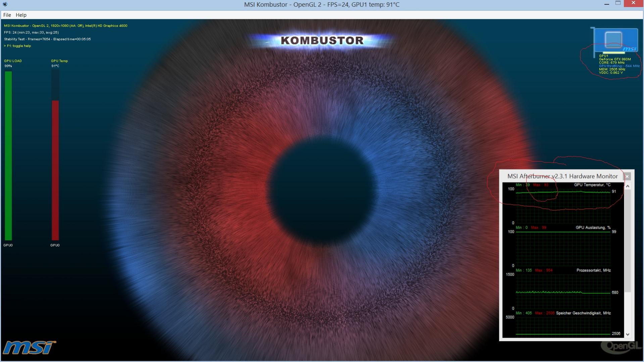Click the Hardware Monitor scroll-down arrow
Viewport: 644px width, 362px height.
(x=628, y=334)
